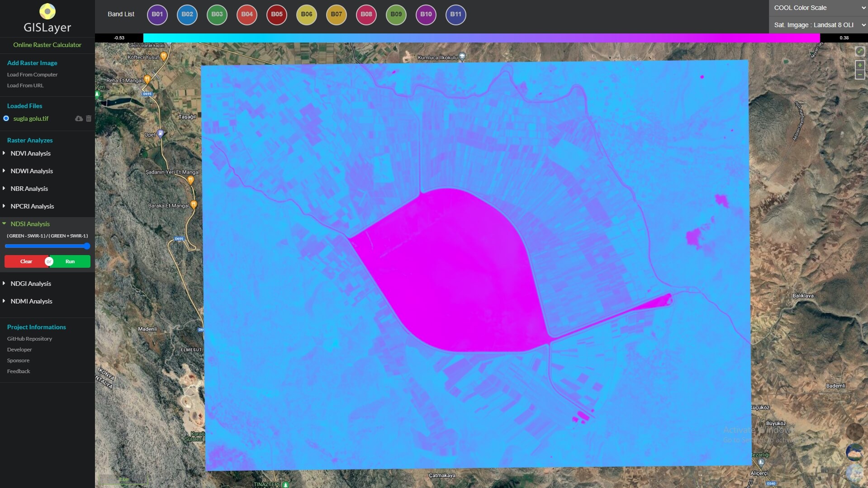This screenshot has width=868, height=488.
Task: Open the Sat. Image Landsat 8 OLI dropdown
Action: point(818,25)
